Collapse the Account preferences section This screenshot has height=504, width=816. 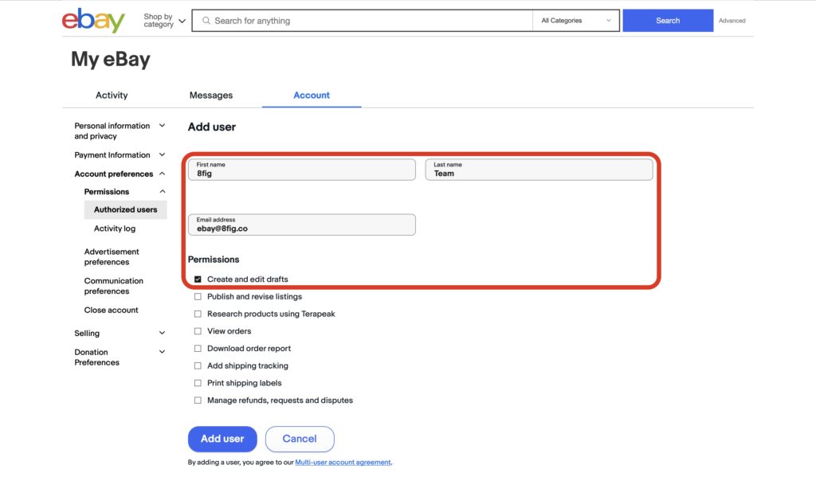pyautogui.click(x=120, y=174)
